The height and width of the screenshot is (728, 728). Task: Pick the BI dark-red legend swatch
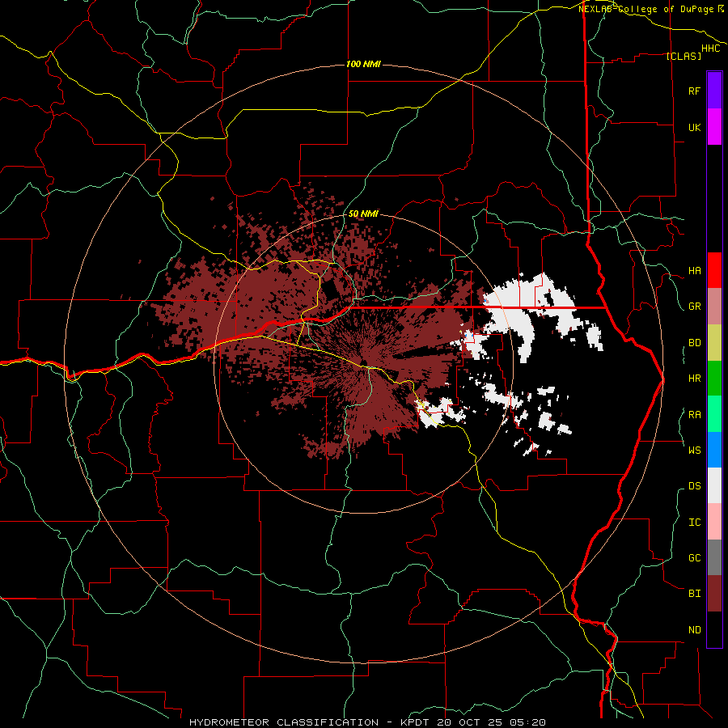[714, 594]
